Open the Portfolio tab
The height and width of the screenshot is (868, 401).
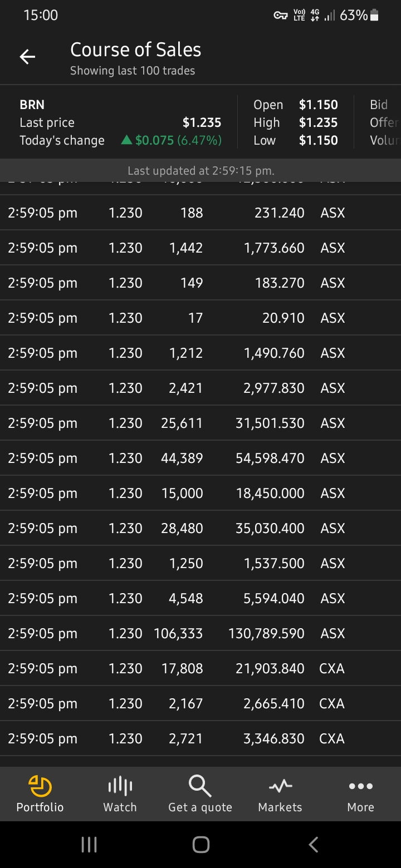(40, 794)
